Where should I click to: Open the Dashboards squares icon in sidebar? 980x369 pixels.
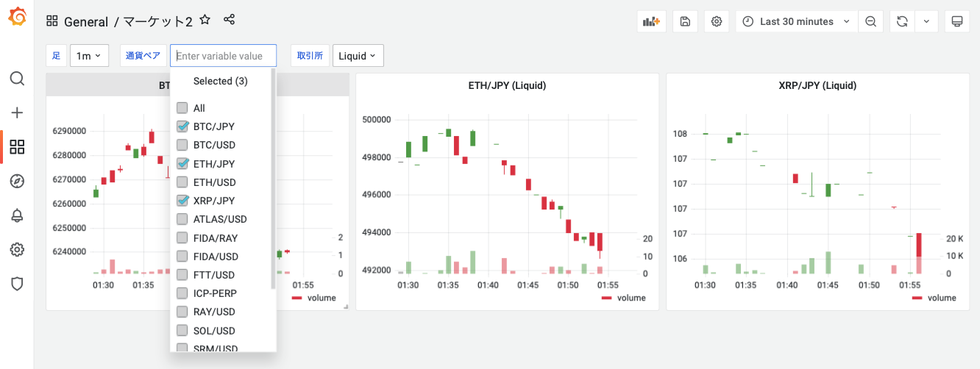(x=17, y=147)
